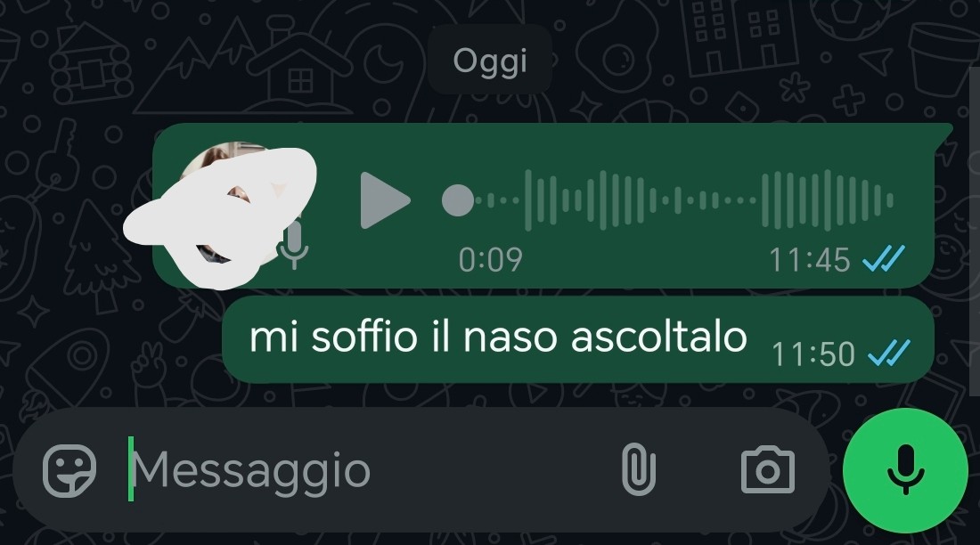Click the chat scrollbar on right edge
Image resolution: width=980 pixels, height=545 pixels.
975,232
